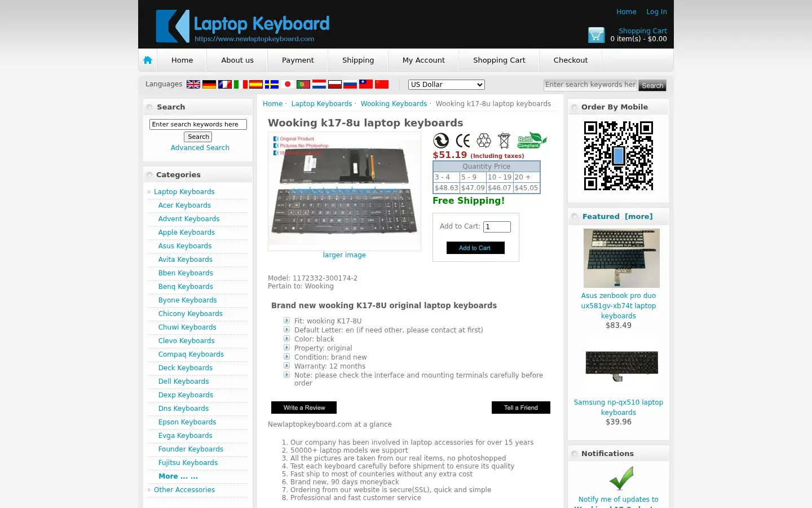Open the Samsung np-qx510 keyboard thumbnail

621,365
